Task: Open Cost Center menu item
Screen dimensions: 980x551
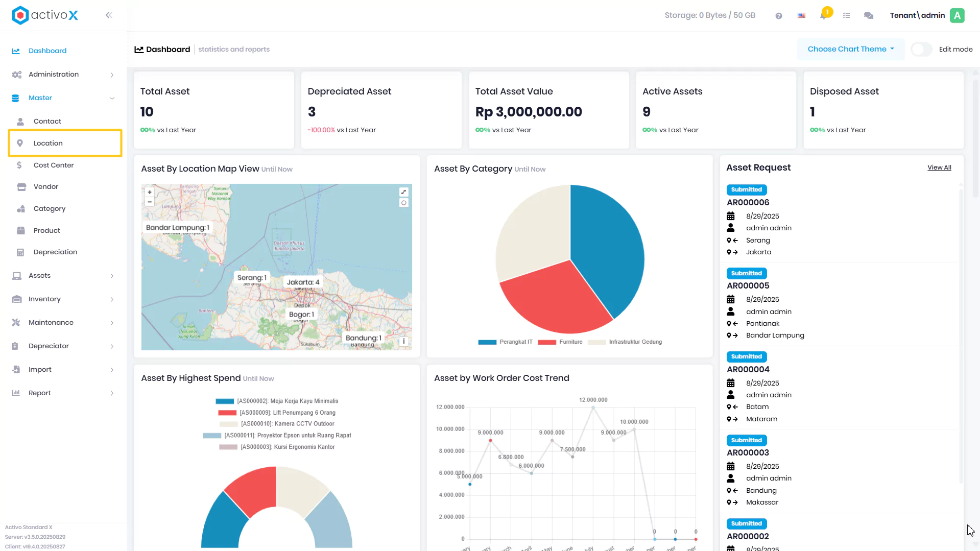Action: 65,165
